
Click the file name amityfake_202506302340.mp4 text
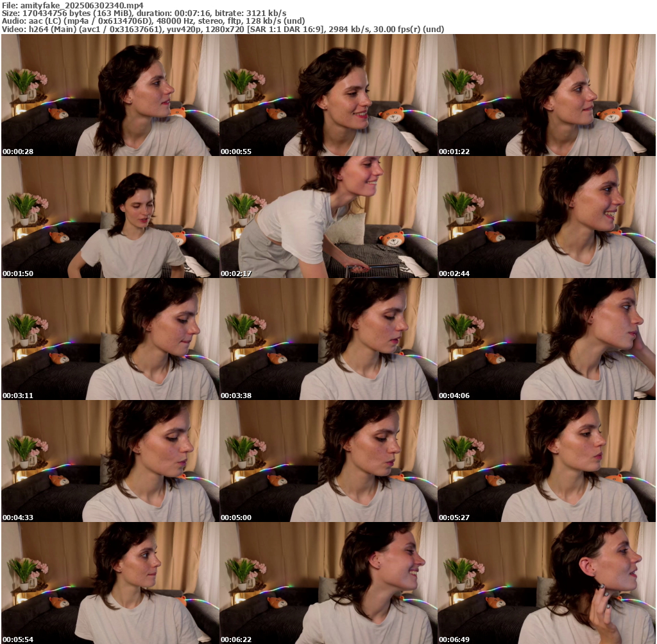pyautogui.click(x=81, y=5)
